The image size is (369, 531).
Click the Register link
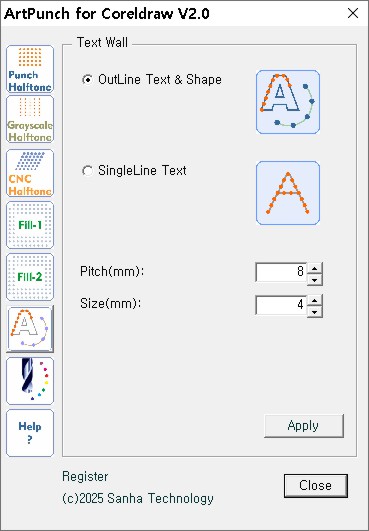point(85,476)
